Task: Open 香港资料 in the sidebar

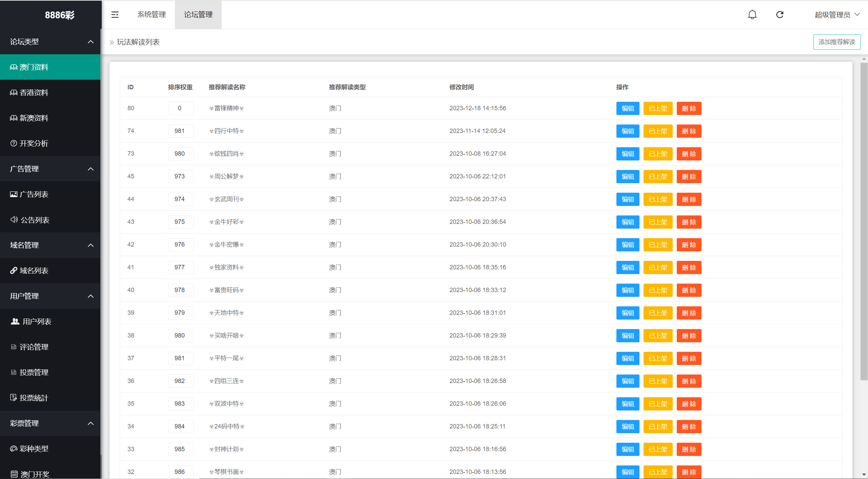Action: click(34, 93)
